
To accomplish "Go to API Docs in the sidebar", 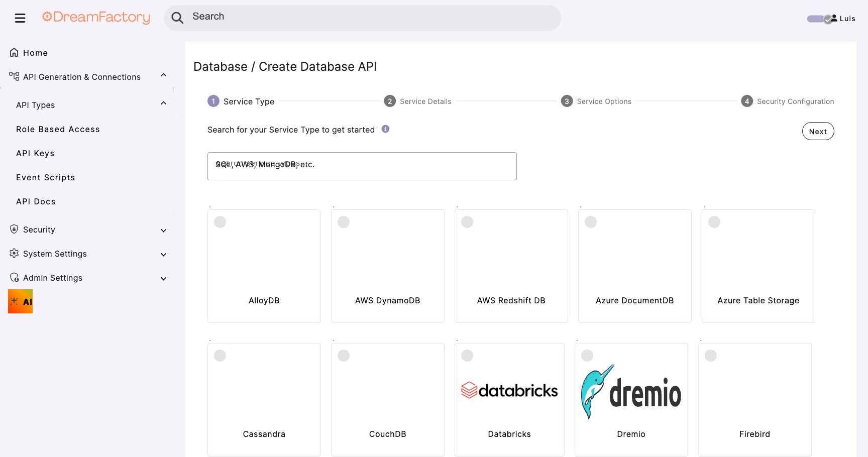I will (x=36, y=201).
